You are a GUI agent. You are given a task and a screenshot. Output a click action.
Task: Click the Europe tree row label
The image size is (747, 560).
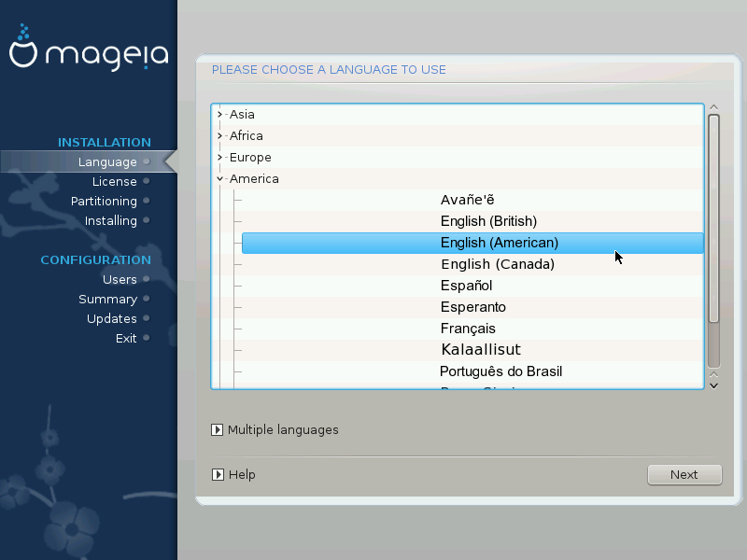(x=250, y=157)
